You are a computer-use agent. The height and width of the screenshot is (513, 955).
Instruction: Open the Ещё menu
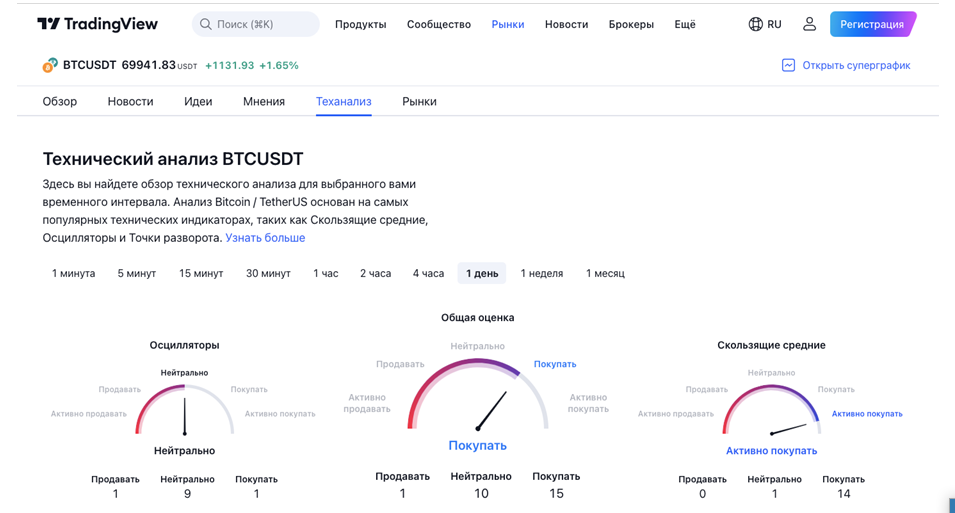[x=685, y=24]
